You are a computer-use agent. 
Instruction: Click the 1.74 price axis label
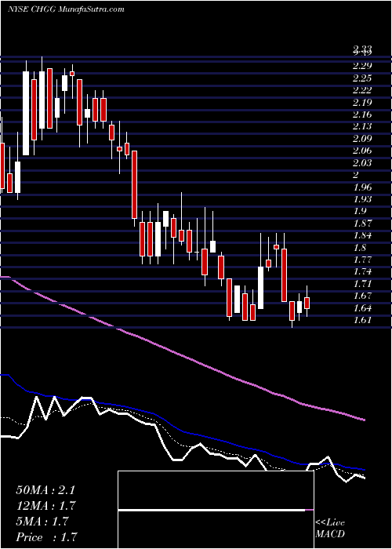(362, 271)
